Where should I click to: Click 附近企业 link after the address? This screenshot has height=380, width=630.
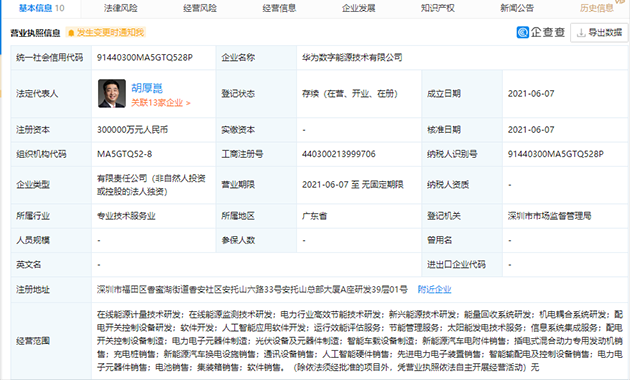[x=434, y=289]
